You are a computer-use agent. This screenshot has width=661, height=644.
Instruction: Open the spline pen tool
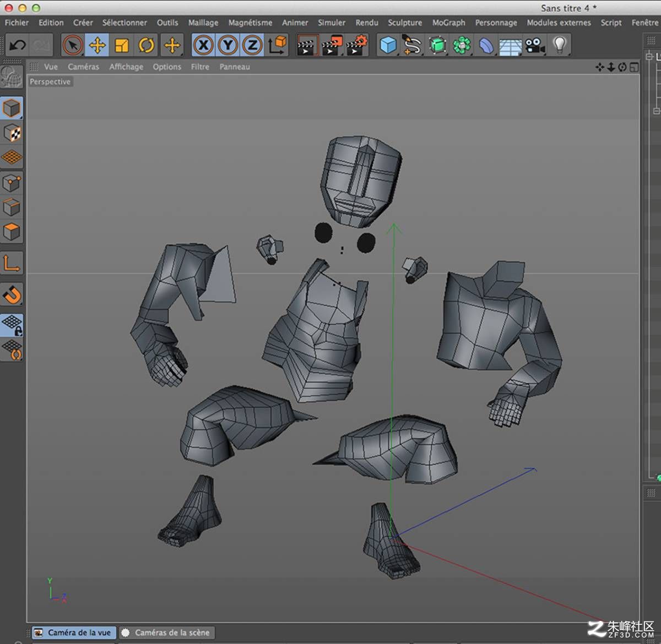point(412,45)
